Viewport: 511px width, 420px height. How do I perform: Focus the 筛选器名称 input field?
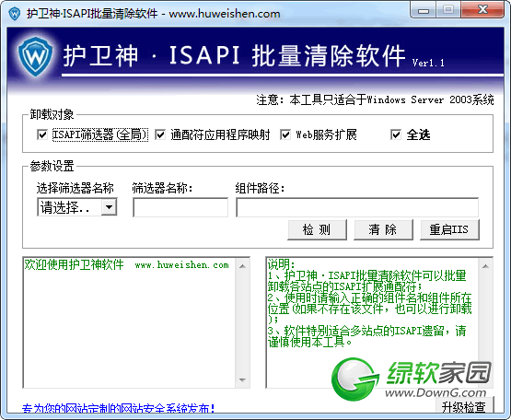coord(180,207)
